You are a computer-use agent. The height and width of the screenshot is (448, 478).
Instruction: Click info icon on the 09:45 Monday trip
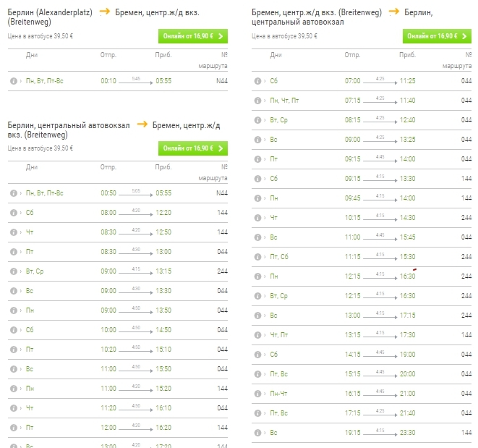257,198
